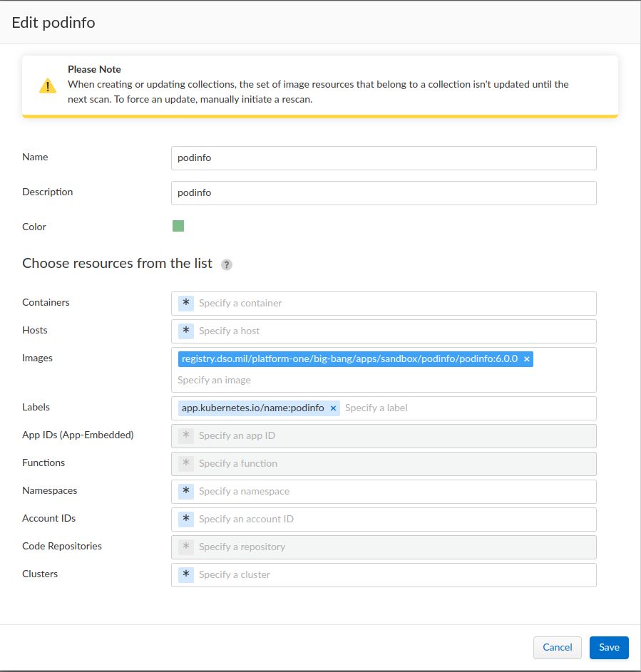Click the help question mark icon

[x=227, y=264]
